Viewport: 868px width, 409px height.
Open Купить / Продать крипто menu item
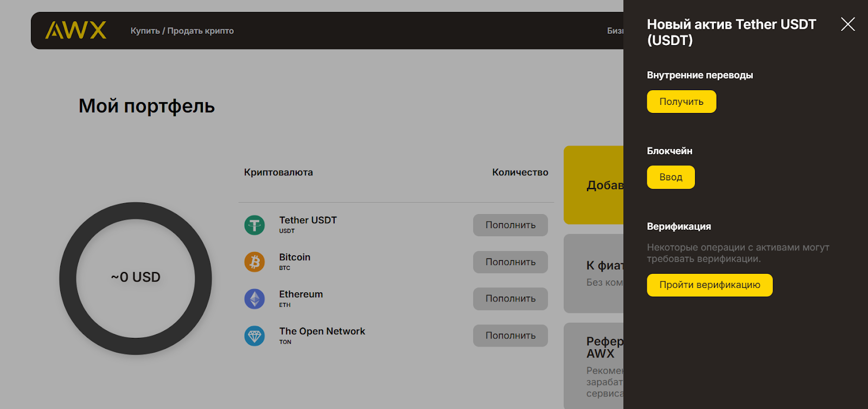pos(182,31)
